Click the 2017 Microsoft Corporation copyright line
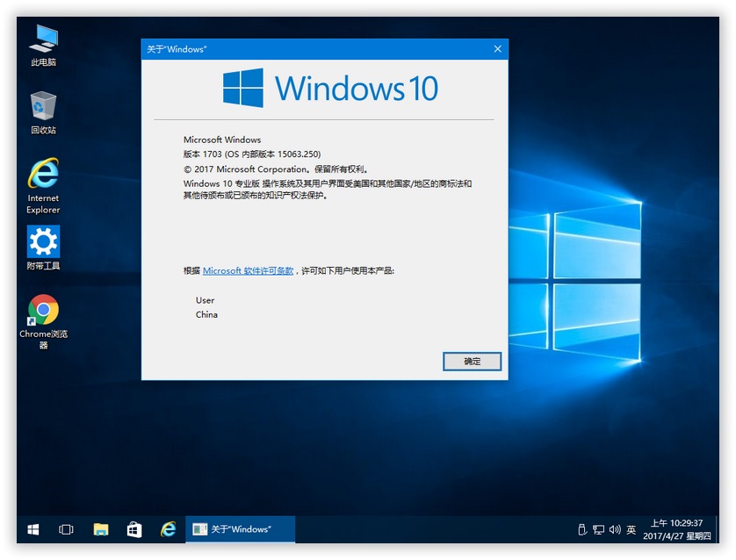The image size is (736, 560). point(276,169)
